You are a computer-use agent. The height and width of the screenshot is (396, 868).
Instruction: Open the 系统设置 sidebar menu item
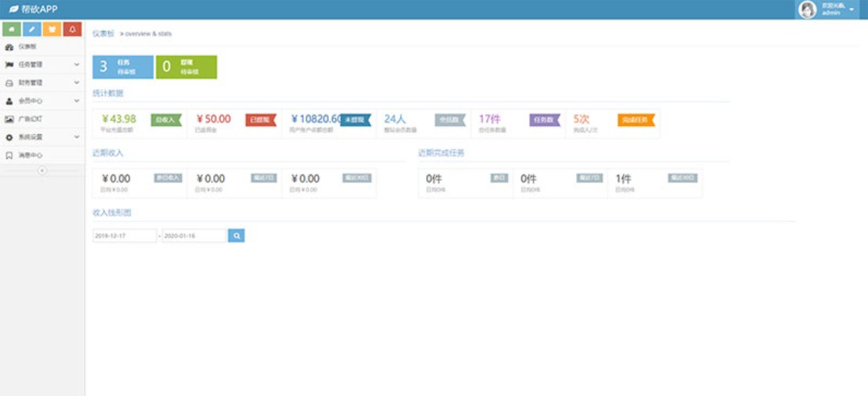click(42, 137)
